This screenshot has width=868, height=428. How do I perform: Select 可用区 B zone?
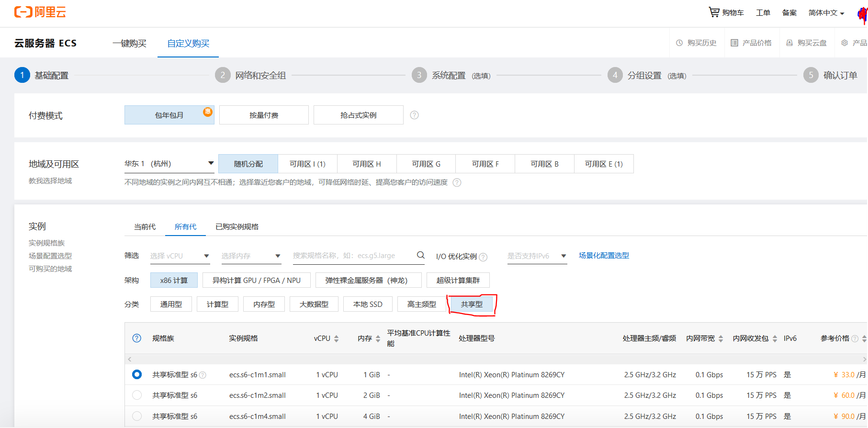point(544,164)
